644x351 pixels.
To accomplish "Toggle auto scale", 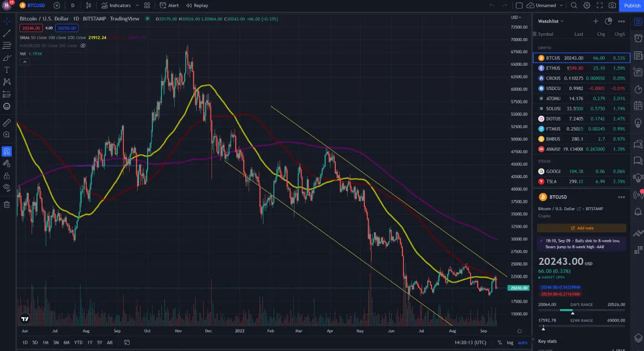I will tap(523, 342).
